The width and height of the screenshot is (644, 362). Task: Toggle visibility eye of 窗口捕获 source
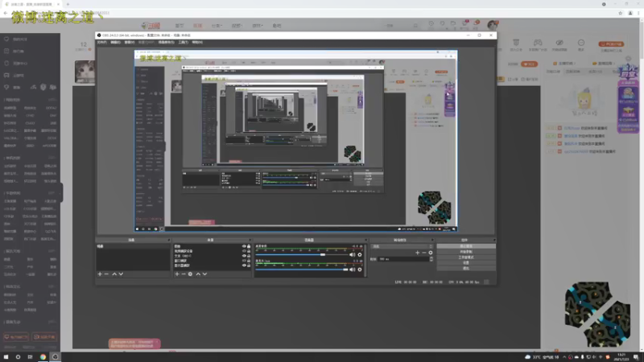(244, 261)
